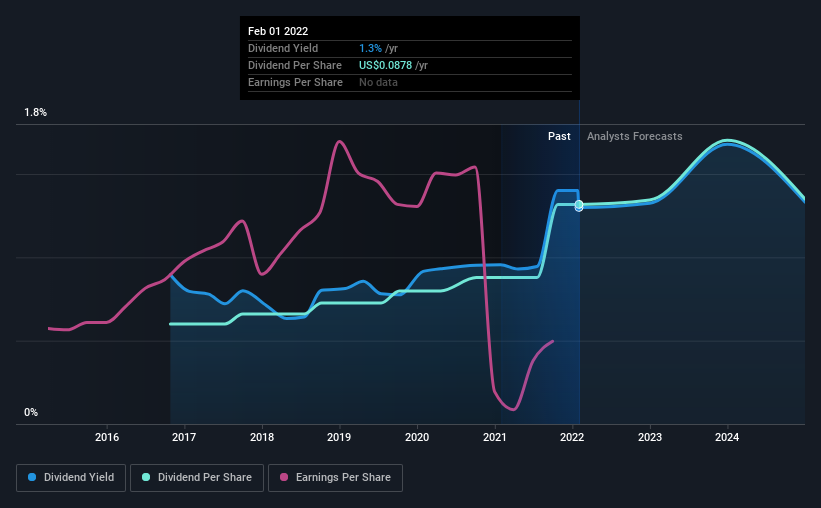This screenshot has height=508, width=821.
Task: Click the highlighted data point marker at 2022
Action: pos(579,205)
